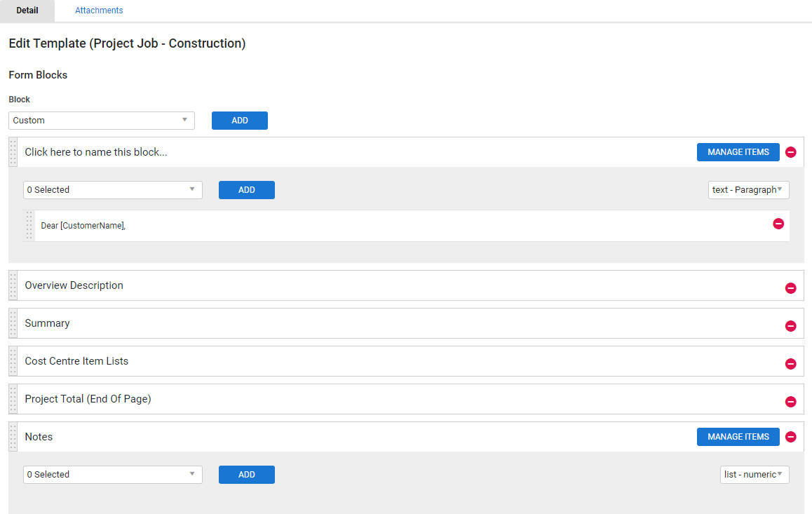Switch to the Attachments tab
Viewport: 812px width, 514px height.
tap(99, 11)
